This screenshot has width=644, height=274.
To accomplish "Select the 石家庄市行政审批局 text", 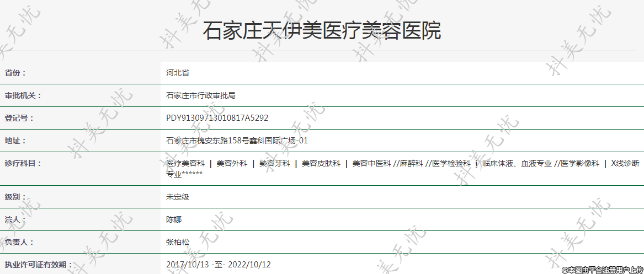I will [x=201, y=95].
